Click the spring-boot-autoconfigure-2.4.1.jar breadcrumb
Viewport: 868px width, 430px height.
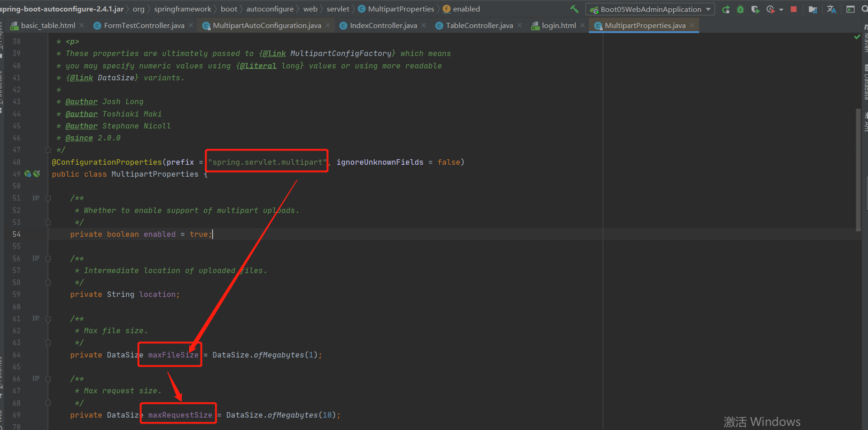(x=62, y=9)
